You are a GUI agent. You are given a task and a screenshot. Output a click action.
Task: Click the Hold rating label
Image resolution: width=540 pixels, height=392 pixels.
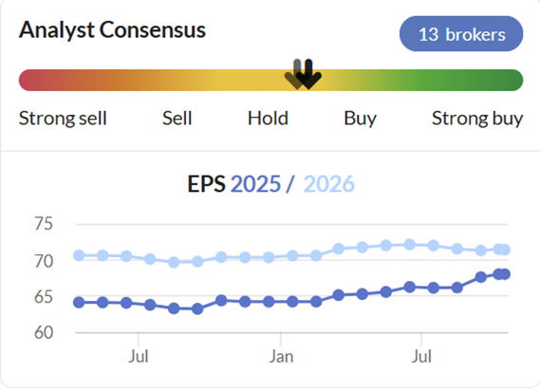point(268,119)
